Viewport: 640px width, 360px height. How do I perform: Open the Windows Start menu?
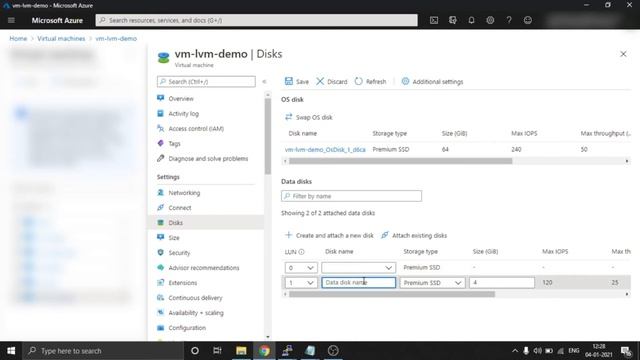coord(11,351)
